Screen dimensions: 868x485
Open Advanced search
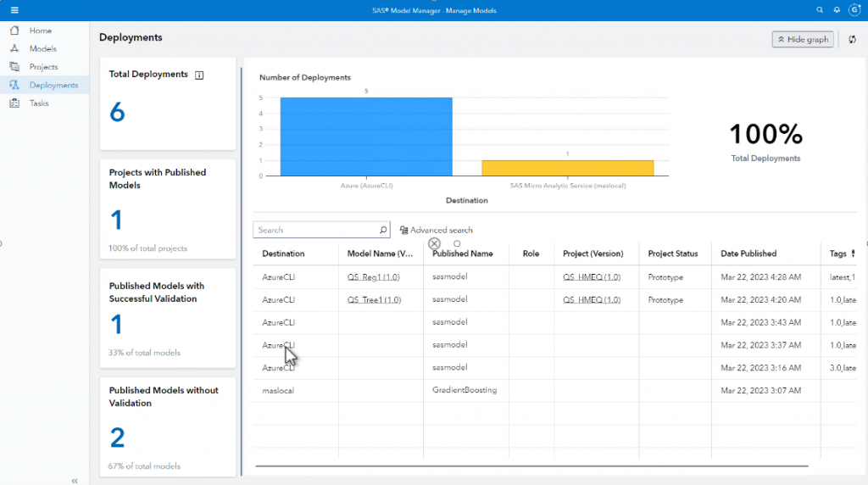436,230
